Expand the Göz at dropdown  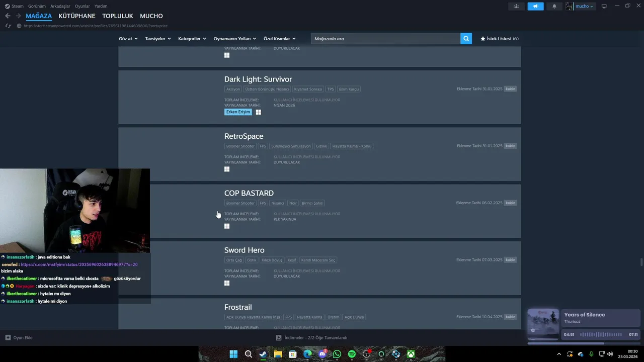(x=128, y=39)
